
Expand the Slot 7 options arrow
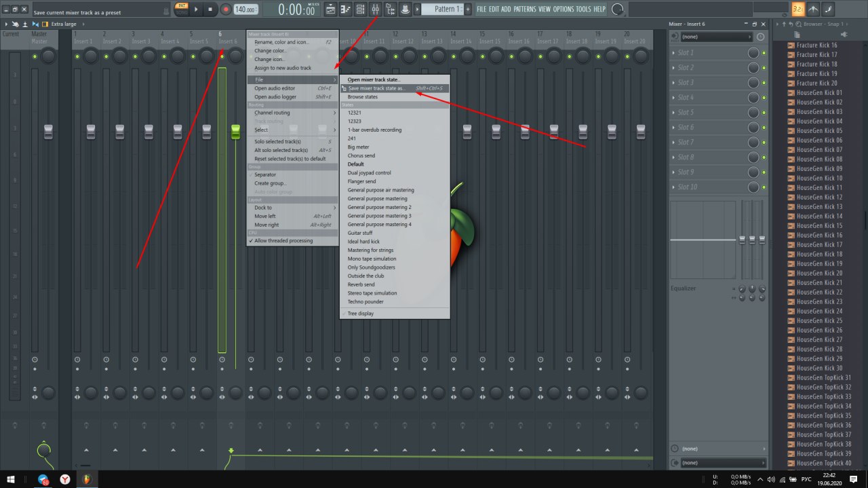[674, 143]
